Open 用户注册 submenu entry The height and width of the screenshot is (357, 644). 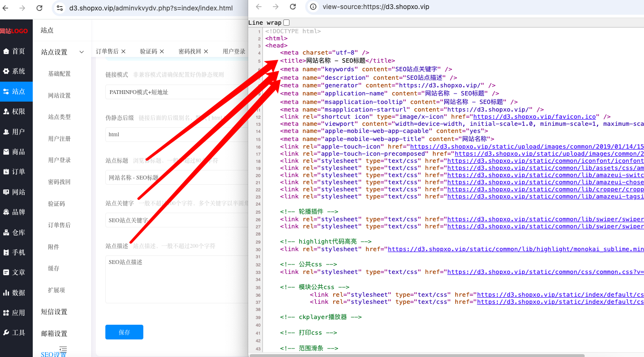59,139
